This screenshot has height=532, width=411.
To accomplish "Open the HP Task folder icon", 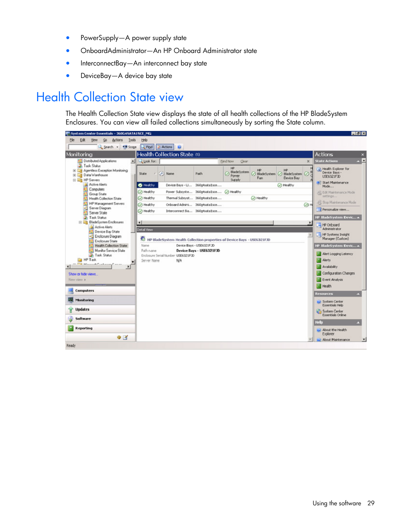I will click(x=80, y=260).
